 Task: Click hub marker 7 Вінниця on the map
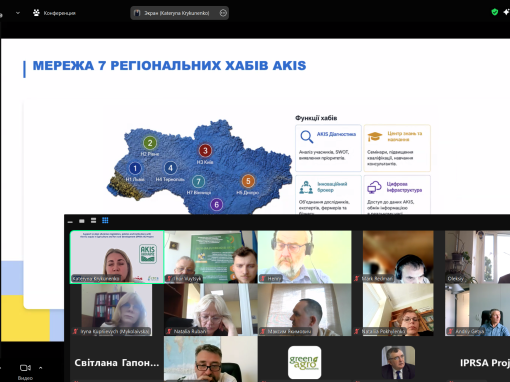click(x=198, y=182)
